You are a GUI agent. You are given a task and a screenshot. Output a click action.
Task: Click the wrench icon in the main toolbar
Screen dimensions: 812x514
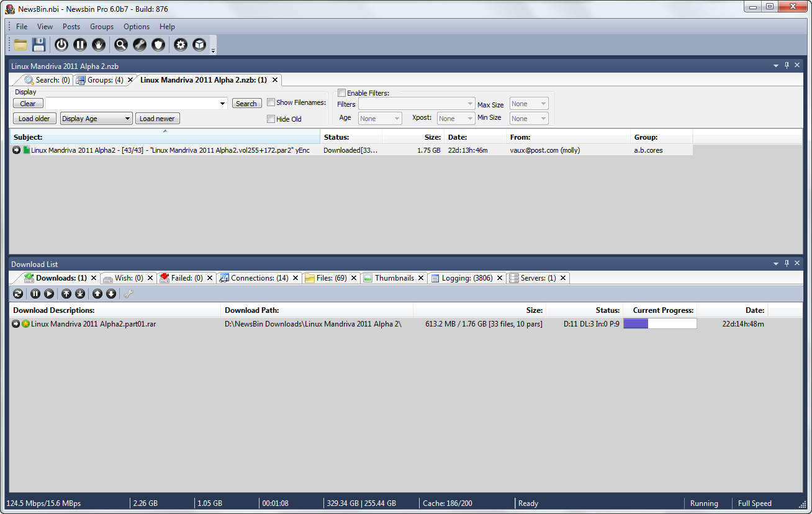140,45
